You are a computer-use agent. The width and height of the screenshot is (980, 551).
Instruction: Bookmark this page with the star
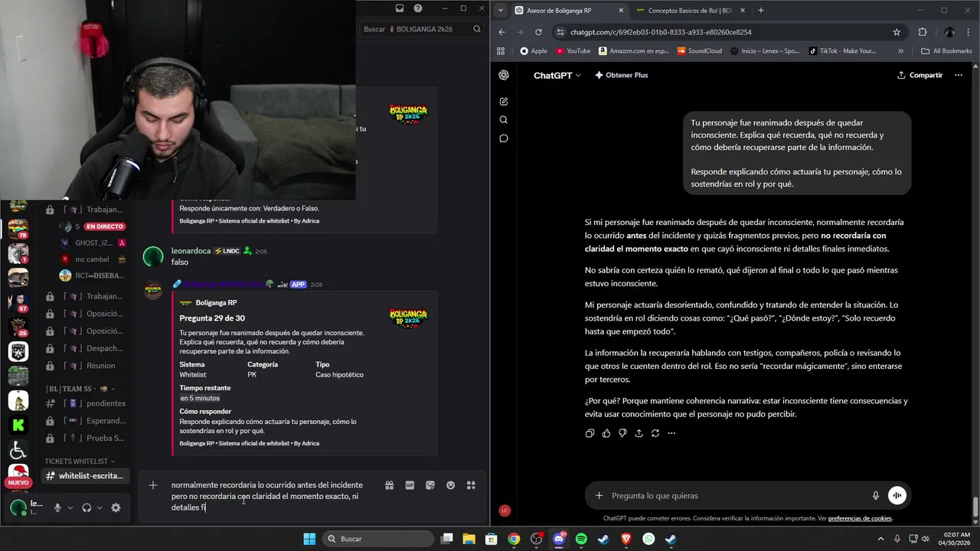pos(897,32)
